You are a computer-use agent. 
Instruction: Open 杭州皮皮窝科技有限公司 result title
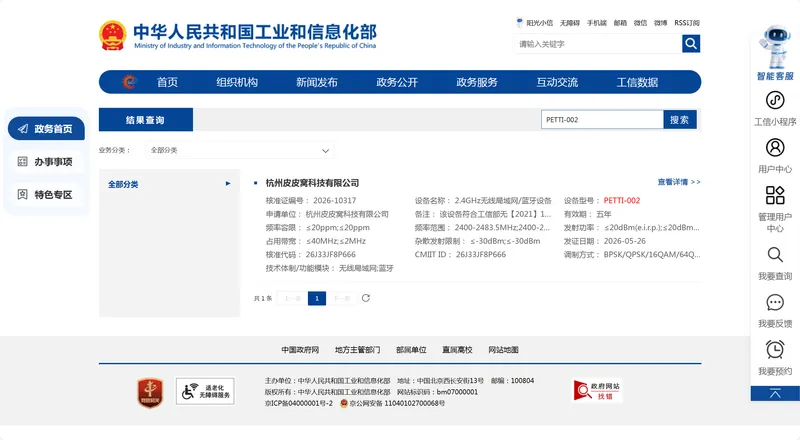312,183
